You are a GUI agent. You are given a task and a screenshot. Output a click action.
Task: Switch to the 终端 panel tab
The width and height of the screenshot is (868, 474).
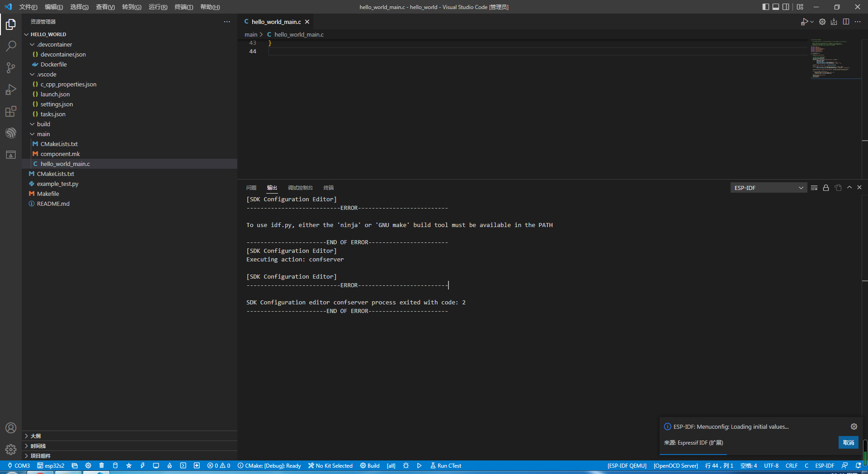coord(329,188)
